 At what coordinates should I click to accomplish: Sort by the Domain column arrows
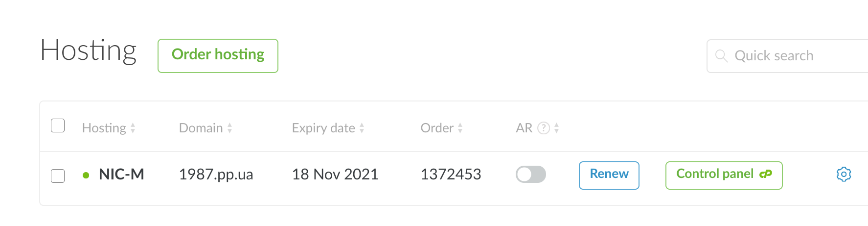tap(229, 128)
